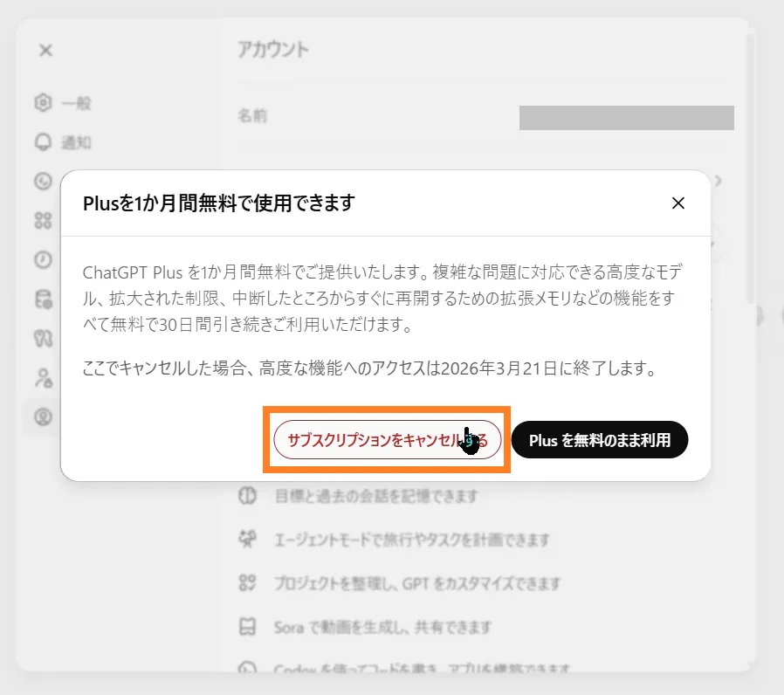Image resolution: width=784 pixels, height=695 pixels.
Task: Select the security keys icon in the sidebar
Action: click(x=43, y=339)
